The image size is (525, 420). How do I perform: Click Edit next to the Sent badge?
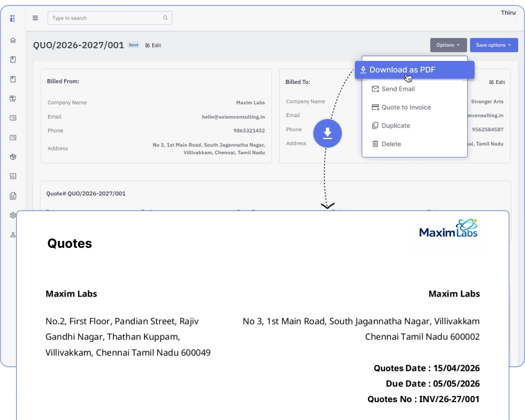point(153,45)
